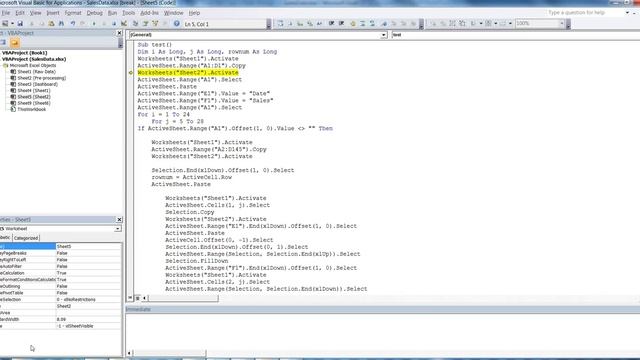The height and width of the screenshot is (360, 640).
Task: Open the Edit menu
Action: (20, 13)
